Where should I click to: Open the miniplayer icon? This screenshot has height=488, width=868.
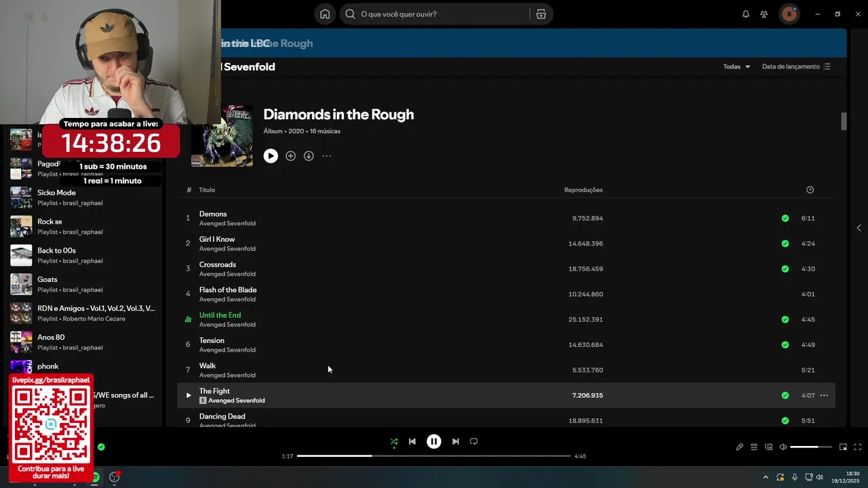(843, 447)
